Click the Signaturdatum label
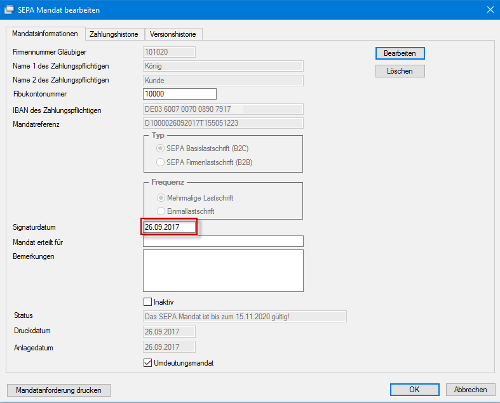The image size is (500, 403). coord(34,227)
